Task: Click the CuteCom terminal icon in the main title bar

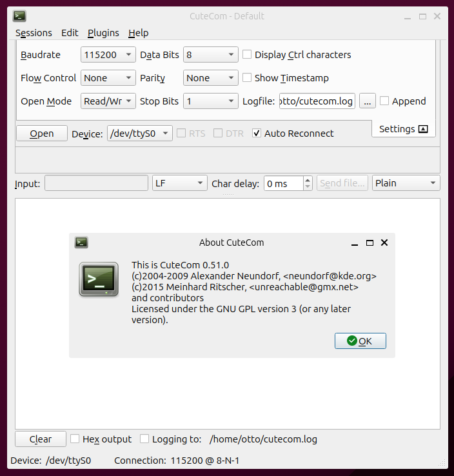Action: tap(19, 16)
